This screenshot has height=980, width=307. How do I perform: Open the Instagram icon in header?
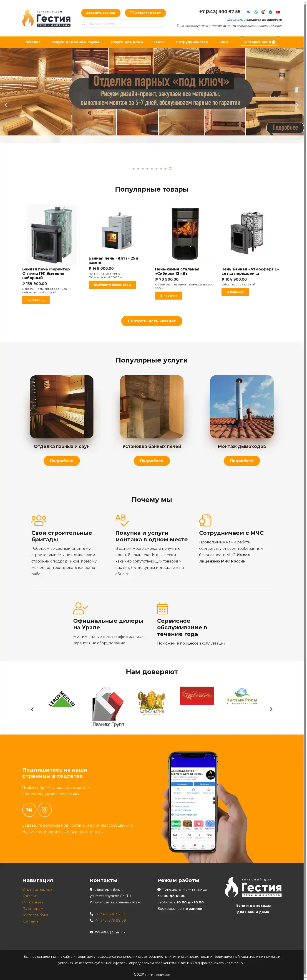click(263, 12)
